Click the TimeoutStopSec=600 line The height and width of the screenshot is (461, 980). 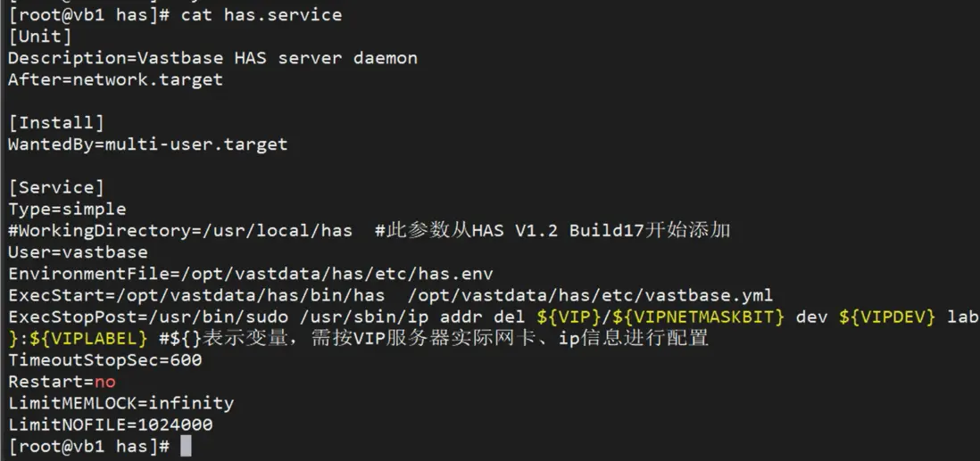[104, 360]
